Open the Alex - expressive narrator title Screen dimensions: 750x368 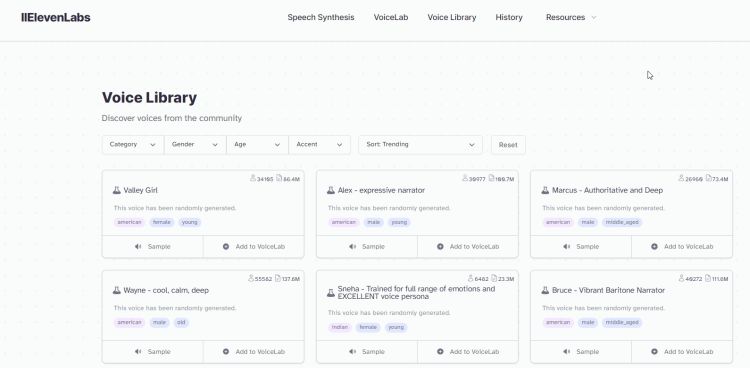click(x=381, y=190)
